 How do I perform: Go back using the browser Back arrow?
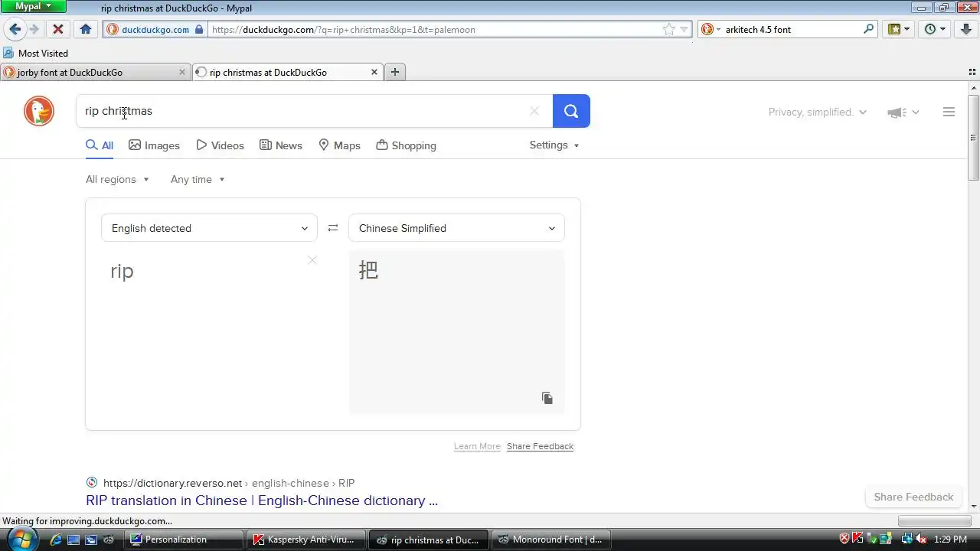[15, 29]
